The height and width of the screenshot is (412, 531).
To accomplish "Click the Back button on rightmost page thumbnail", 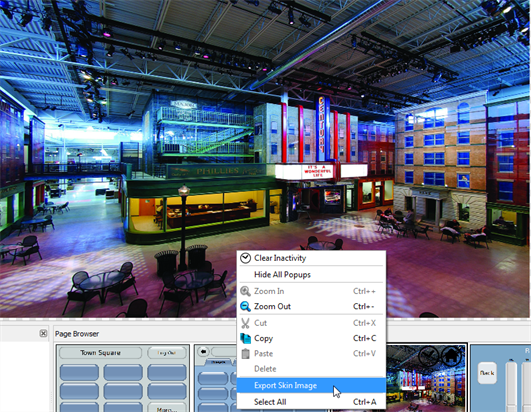I will click(487, 373).
